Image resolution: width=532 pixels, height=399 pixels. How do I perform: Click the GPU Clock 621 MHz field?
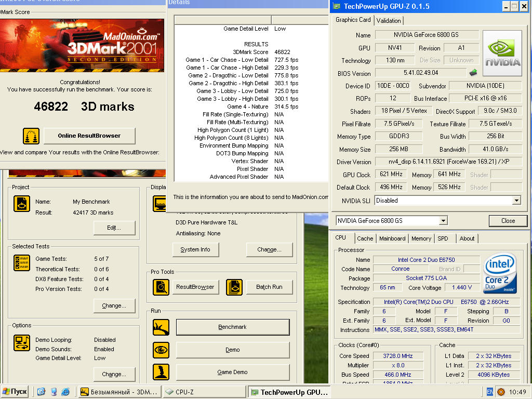click(391, 175)
